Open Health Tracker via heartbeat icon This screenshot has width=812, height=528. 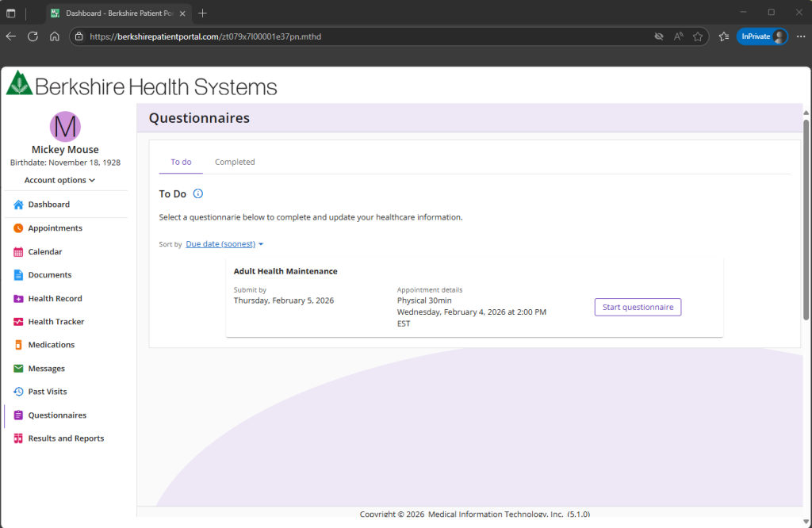click(18, 322)
